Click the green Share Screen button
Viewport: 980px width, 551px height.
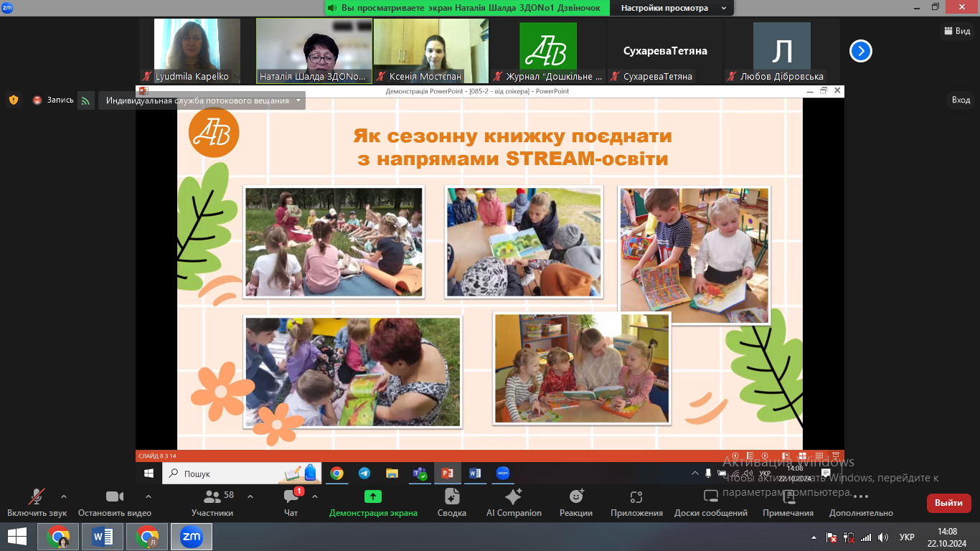(373, 496)
